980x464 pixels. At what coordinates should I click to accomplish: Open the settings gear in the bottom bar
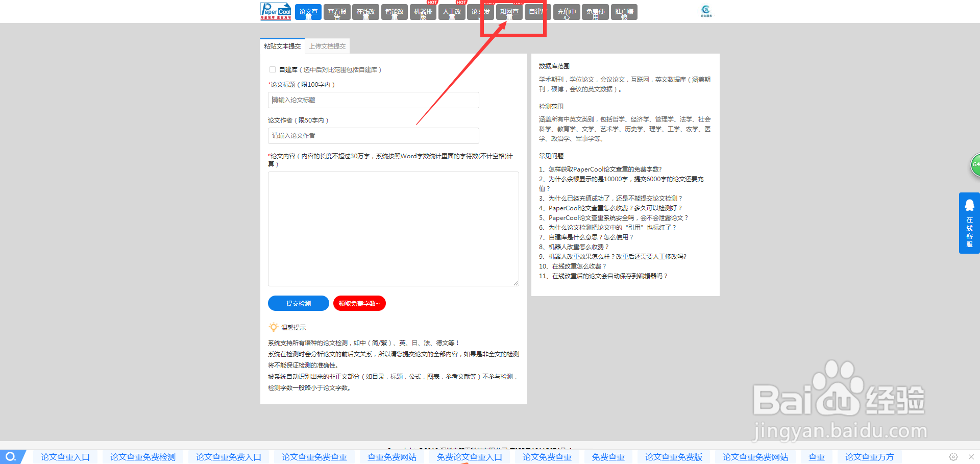pos(952,457)
